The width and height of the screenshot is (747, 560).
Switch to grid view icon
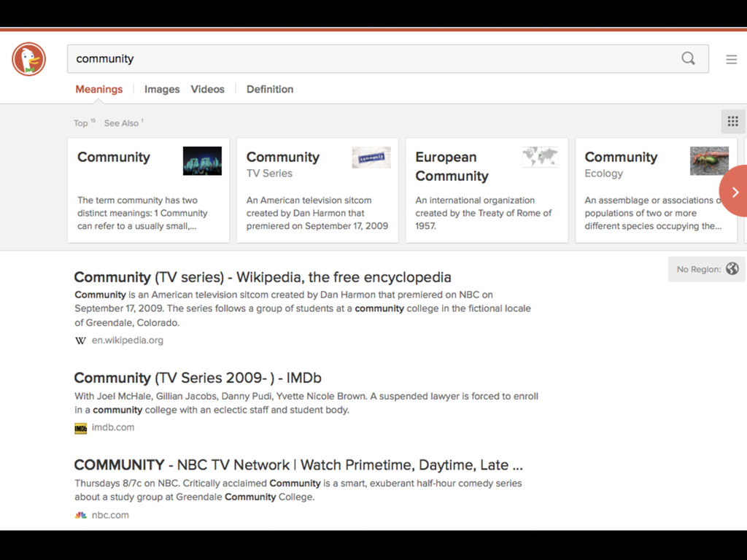tap(732, 122)
